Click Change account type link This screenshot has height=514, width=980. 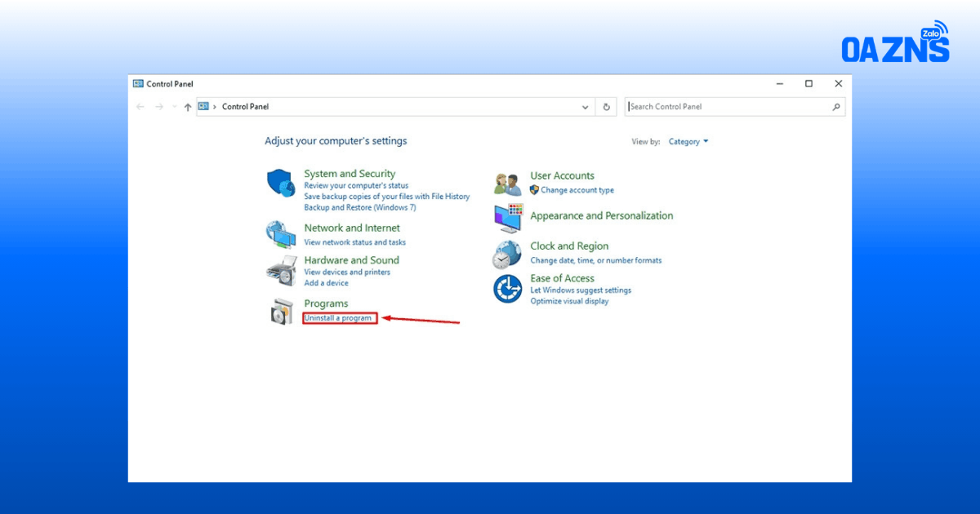coord(577,190)
